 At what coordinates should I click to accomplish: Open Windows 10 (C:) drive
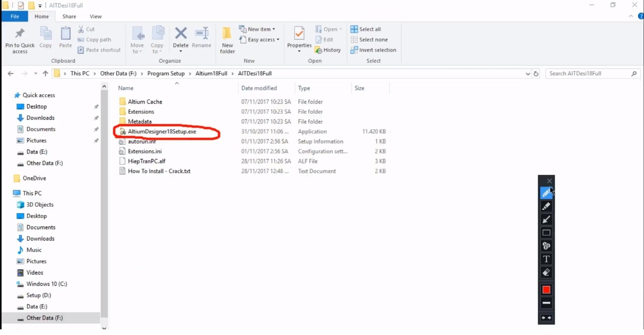pyautogui.click(x=47, y=284)
